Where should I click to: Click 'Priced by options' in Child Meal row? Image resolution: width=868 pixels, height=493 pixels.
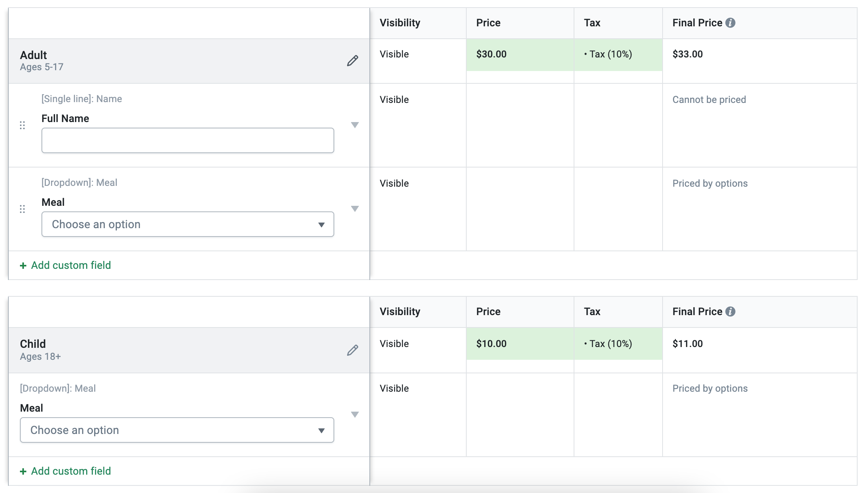tap(710, 388)
